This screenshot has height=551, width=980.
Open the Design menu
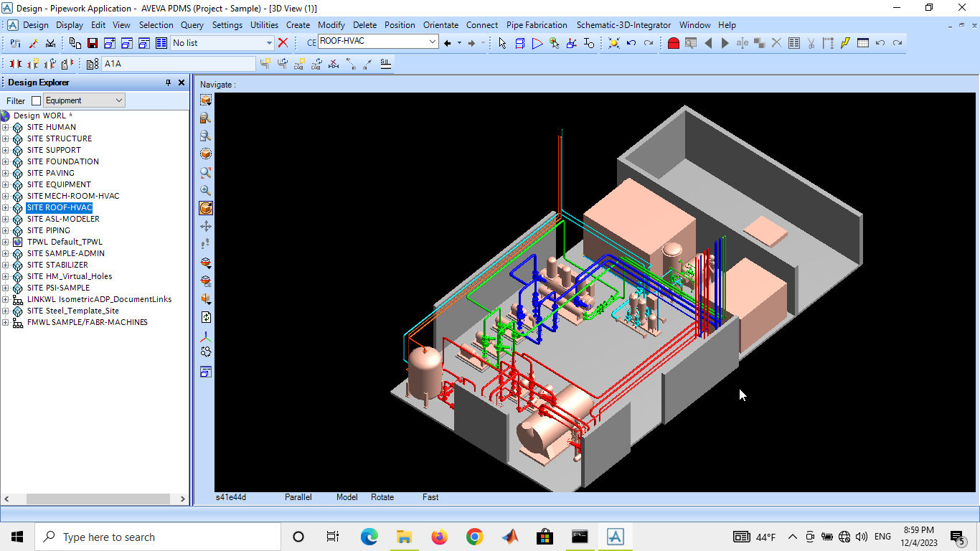click(x=36, y=25)
